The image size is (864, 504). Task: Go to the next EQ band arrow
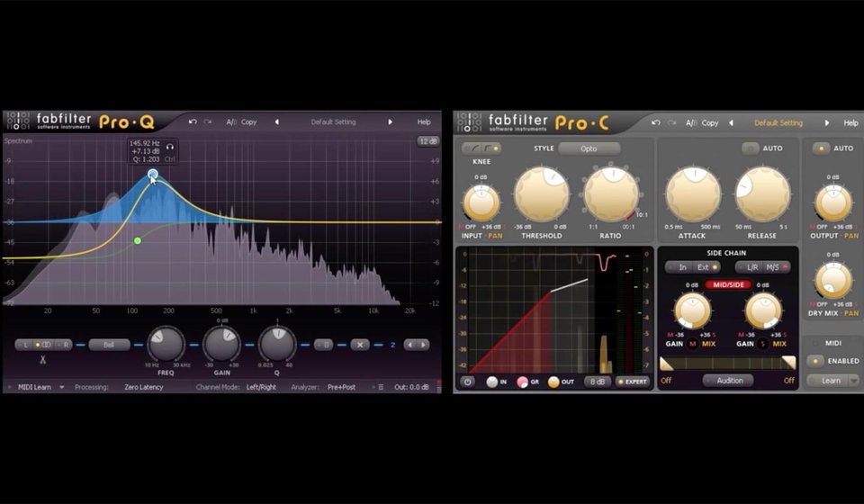(x=423, y=345)
